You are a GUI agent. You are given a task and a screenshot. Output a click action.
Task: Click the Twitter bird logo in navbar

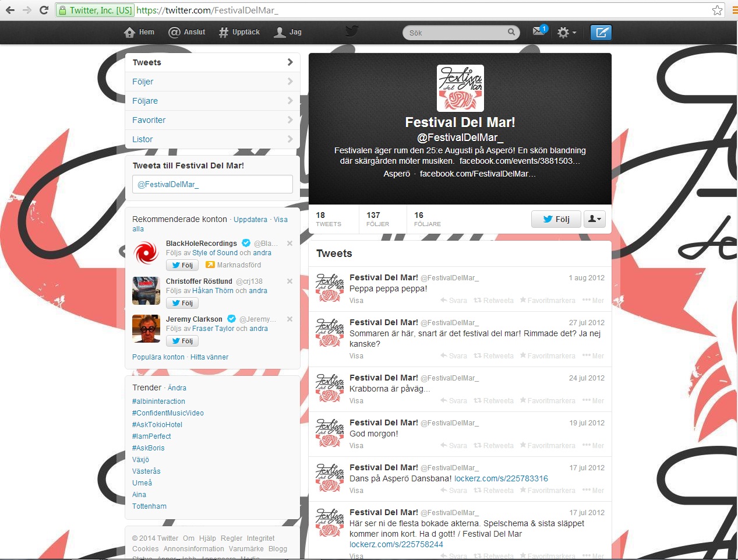(352, 31)
